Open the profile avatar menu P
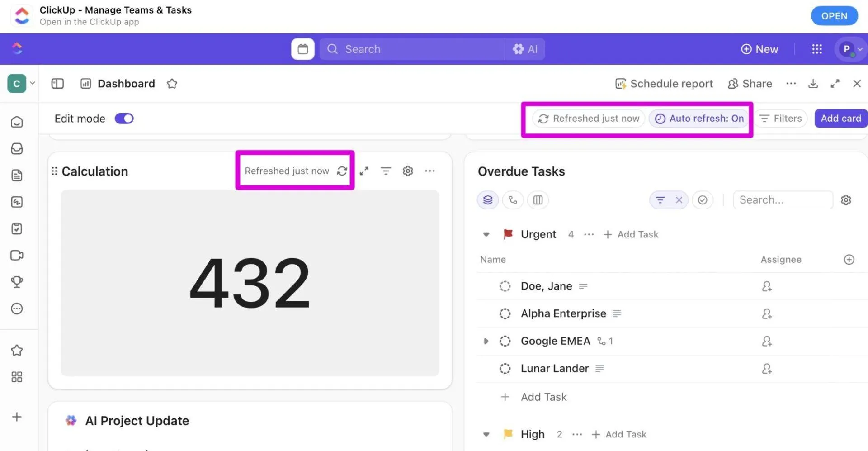The image size is (868, 451). click(x=850, y=49)
